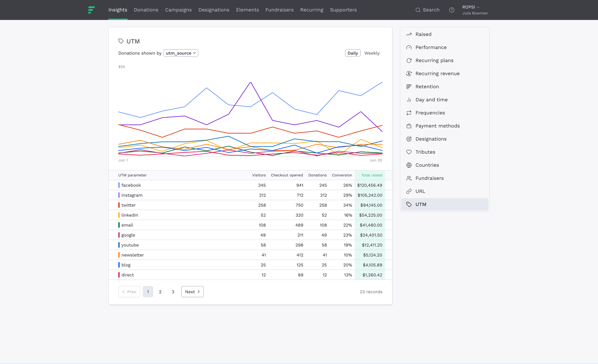Expand the ROPSI account menu
Viewport: 598px width, 364px height.
coord(471,7)
